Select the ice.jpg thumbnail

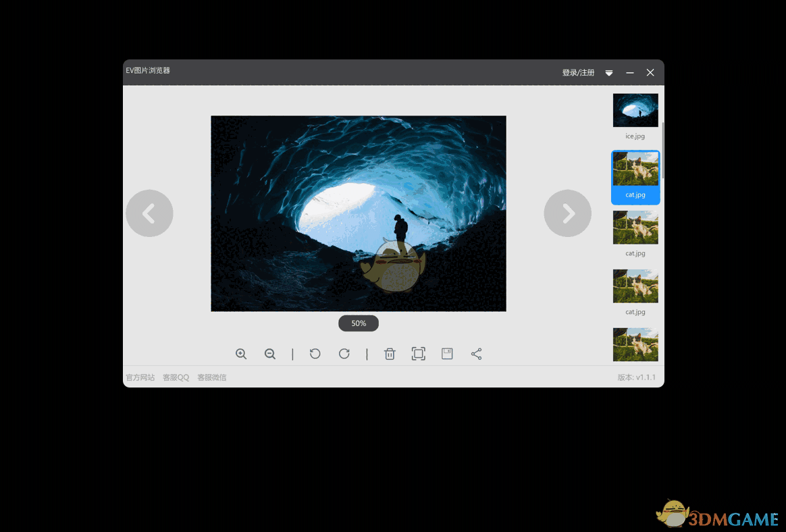[635, 110]
